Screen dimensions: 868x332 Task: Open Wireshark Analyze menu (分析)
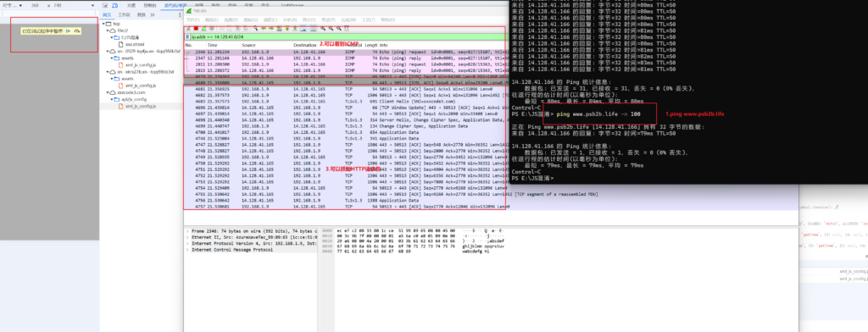point(290,19)
